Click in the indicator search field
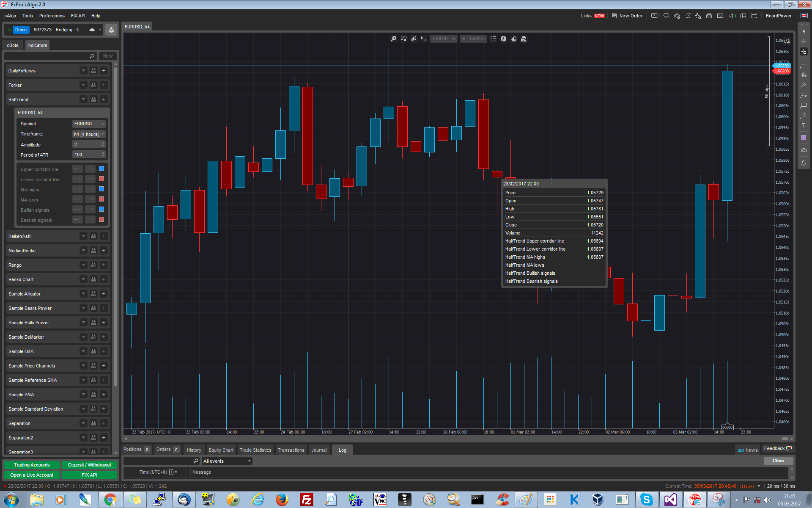Screen dimensions: 812x508 (x=50, y=56)
